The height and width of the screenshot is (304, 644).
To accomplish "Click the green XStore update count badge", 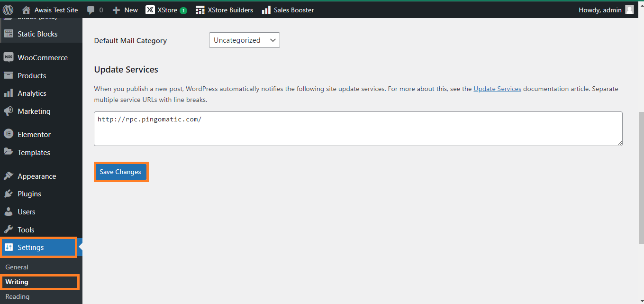I will [x=183, y=10].
